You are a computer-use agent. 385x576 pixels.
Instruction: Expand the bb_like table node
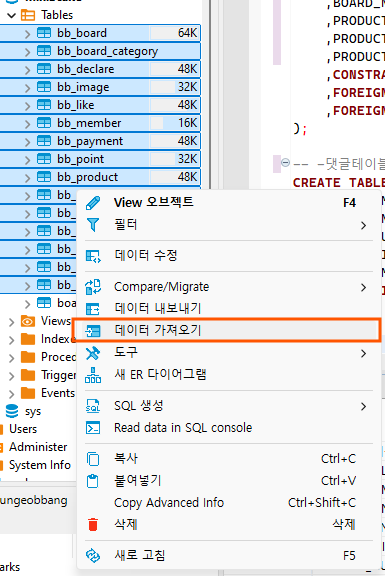(x=28, y=106)
